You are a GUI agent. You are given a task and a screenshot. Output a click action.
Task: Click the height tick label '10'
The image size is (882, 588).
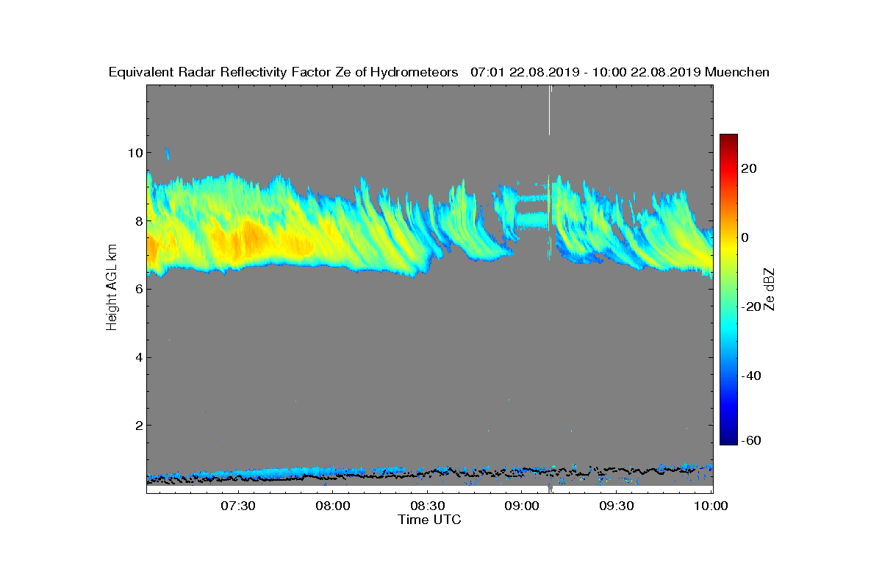(x=135, y=153)
